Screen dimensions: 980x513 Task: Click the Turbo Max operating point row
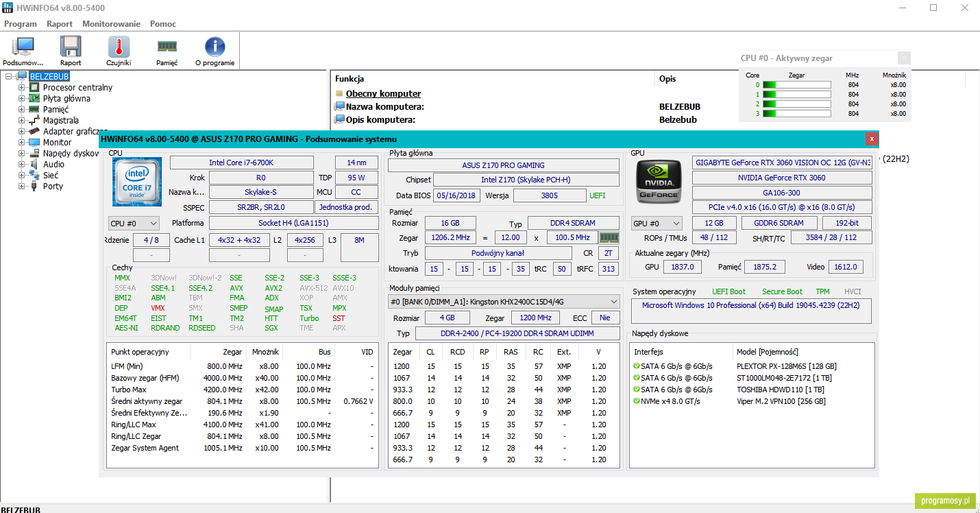click(x=243, y=390)
